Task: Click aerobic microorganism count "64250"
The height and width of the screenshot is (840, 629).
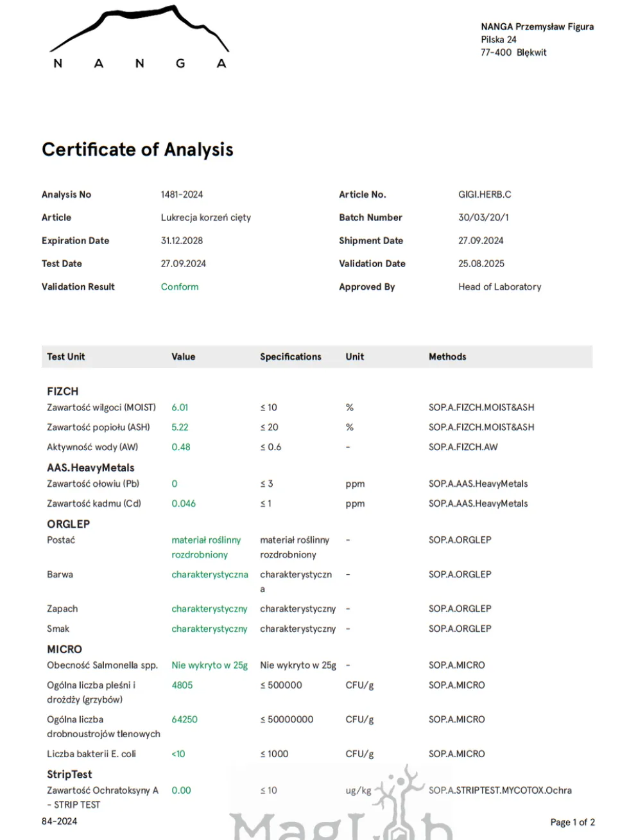Action: coord(184,720)
